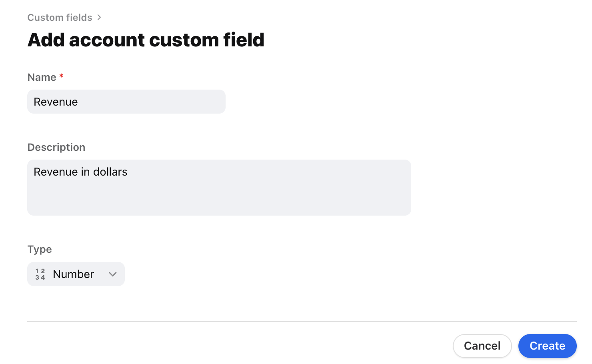The image size is (592, 364).
Task: Place cursor on the word dollars
Action: [x=110, y=172]
